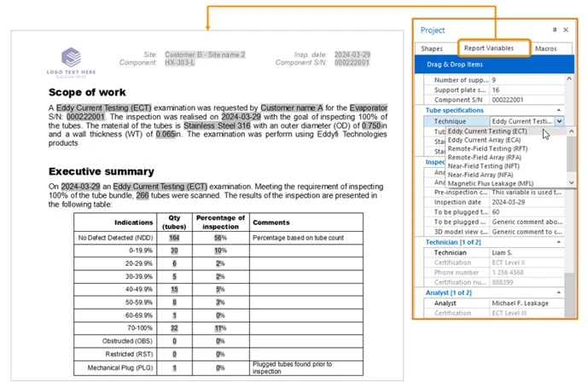Edit Analyst name Michael F. Leakage
This screenshot has height=387, width=588.
[x=527, y=303]
